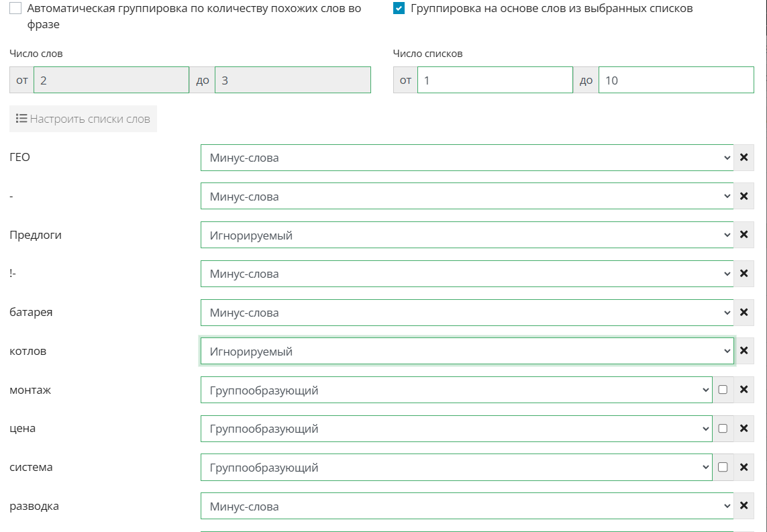
Task: Open the ГЕО list type dropdown
Action: tap(466, 158)
